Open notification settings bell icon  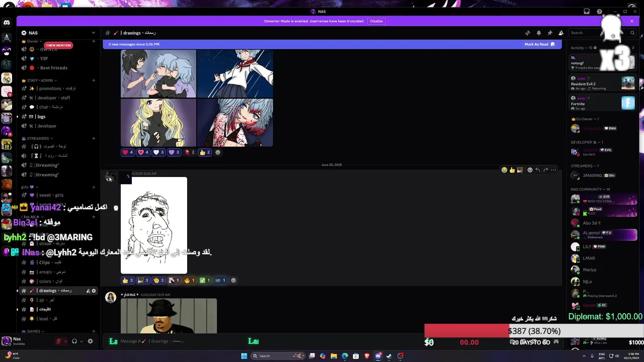[x=539, y=33]
